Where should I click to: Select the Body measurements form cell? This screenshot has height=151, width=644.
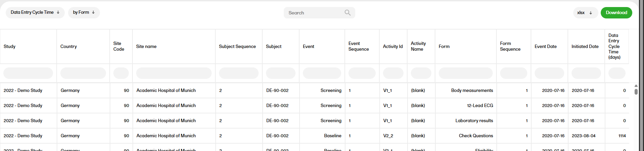472,91
